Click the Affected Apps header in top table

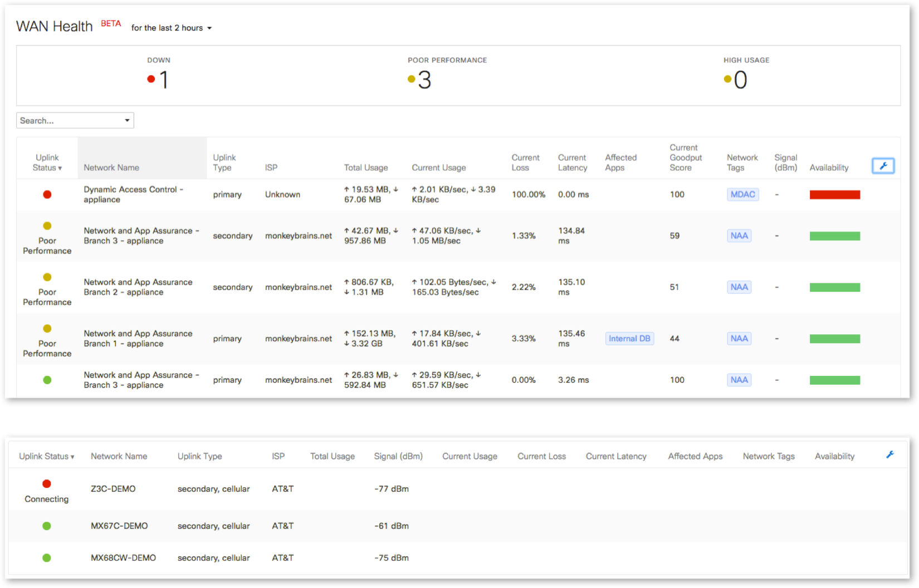click(620, 163)
